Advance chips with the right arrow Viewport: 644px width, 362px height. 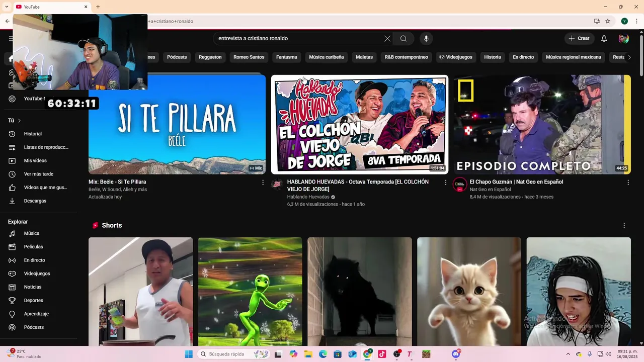coord(629,57)
